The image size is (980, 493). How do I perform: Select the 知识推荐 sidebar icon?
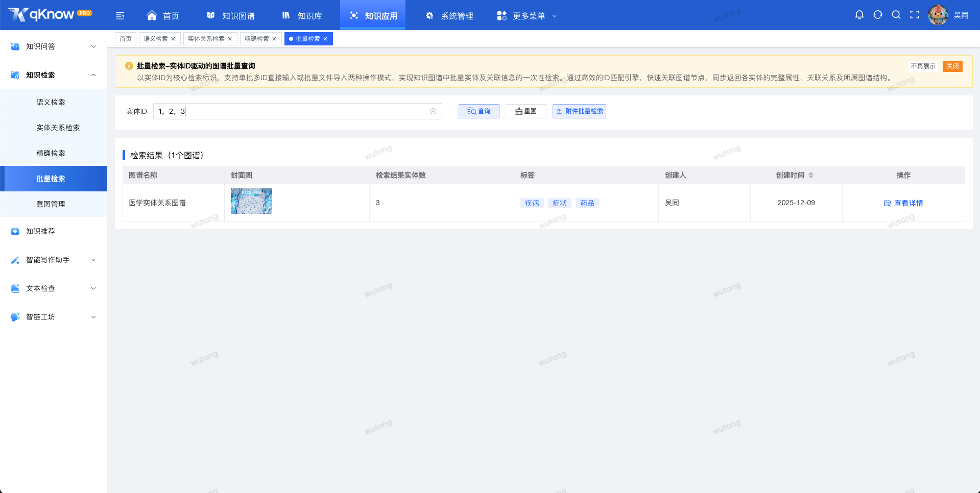click(14, 231)
